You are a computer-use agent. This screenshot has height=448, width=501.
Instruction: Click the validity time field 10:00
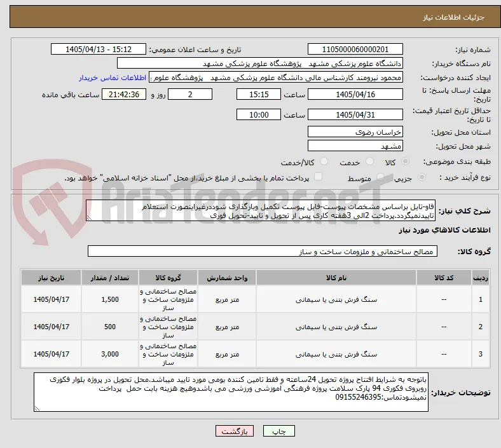tap(259, 114)
